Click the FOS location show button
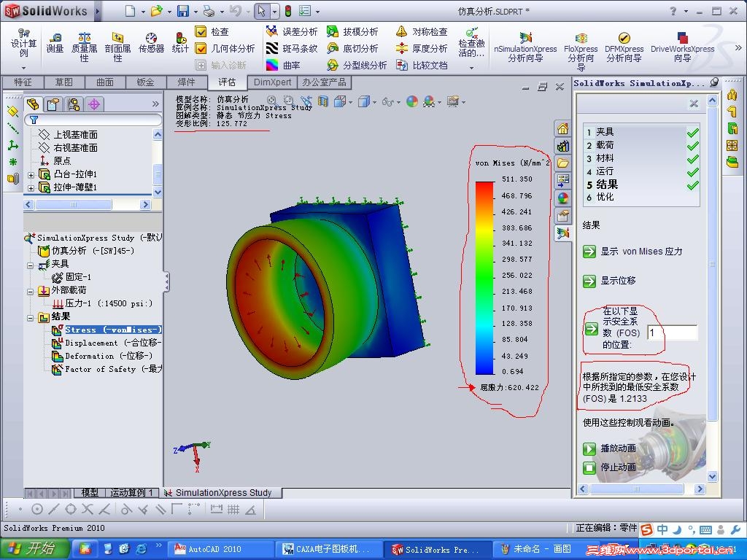The height and width of the screenshot is (560, 747). click(591, 329)
